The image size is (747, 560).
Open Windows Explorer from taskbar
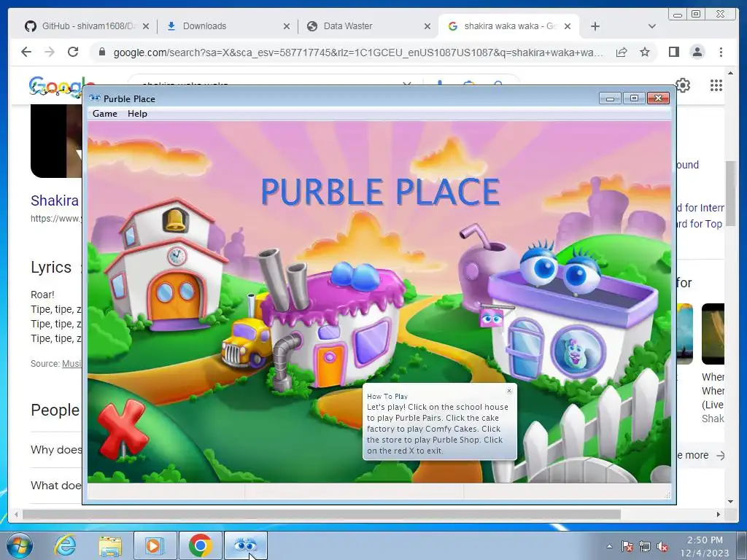[x=110, y=545]
